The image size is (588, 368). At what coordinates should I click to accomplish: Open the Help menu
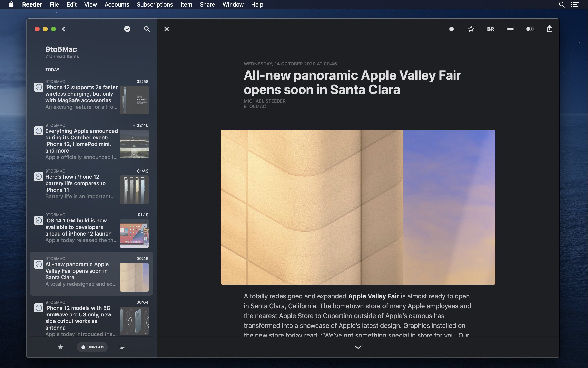257,5
